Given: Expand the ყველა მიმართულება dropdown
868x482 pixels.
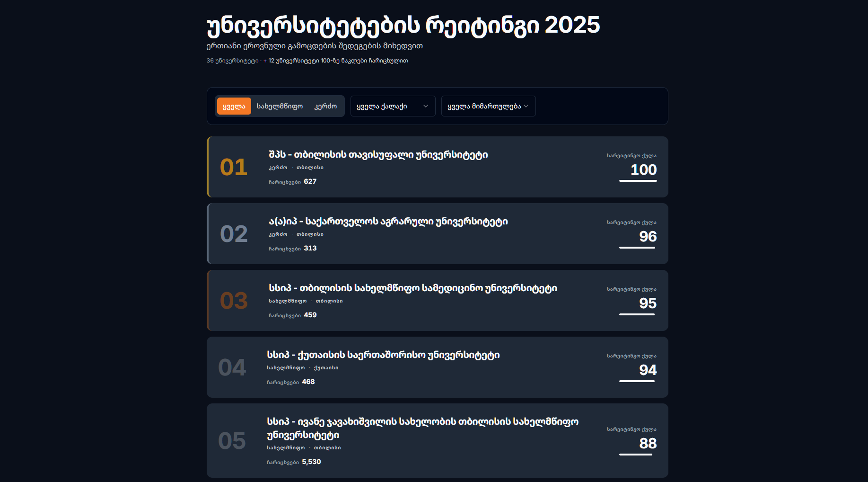Looking at the screenshot, I should 488,106.
